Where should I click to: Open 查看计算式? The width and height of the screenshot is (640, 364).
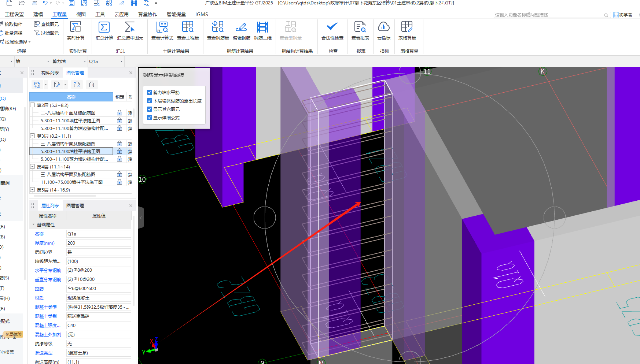(x=162, y=30)
